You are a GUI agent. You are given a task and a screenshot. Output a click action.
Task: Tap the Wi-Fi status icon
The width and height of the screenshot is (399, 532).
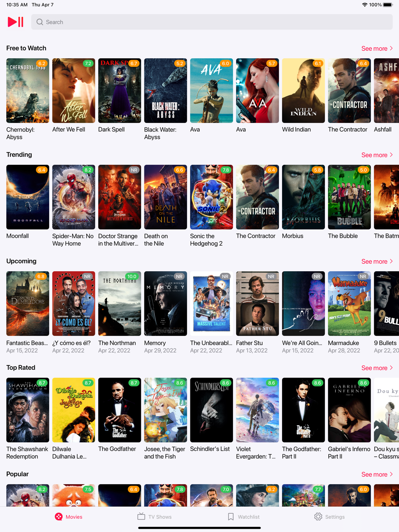(x=365, y=5)
